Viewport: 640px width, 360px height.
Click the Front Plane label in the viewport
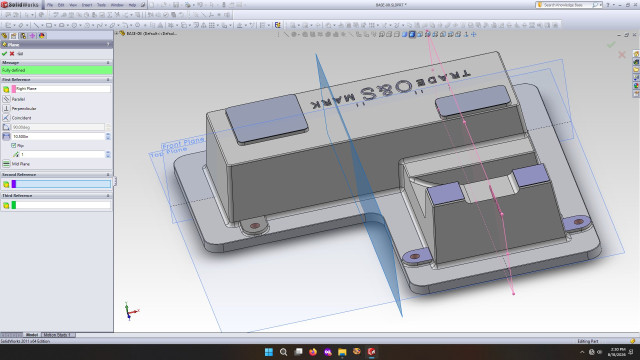click(182, 143)
